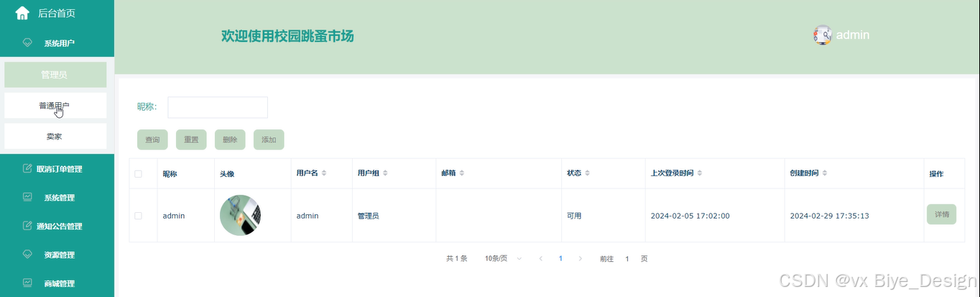The image size is (980, 297).
Task: Expand the 取消订单管理 menu
Action: coord(57,169)
